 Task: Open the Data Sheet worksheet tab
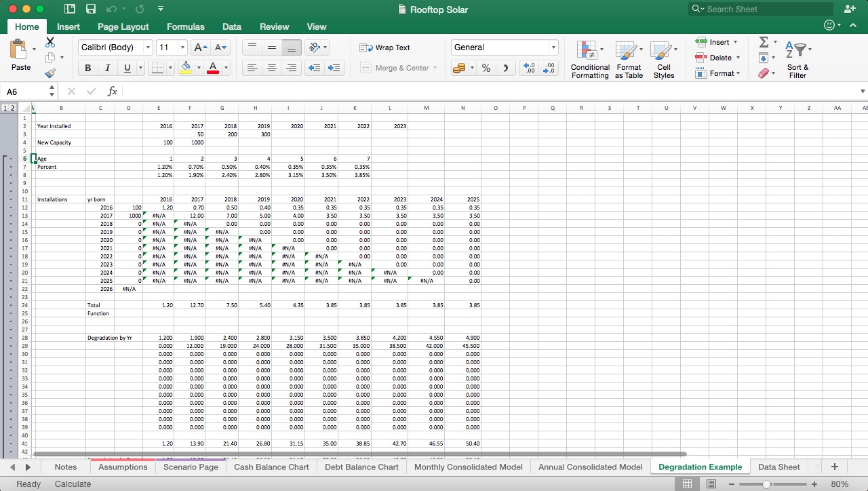(778, 467)
